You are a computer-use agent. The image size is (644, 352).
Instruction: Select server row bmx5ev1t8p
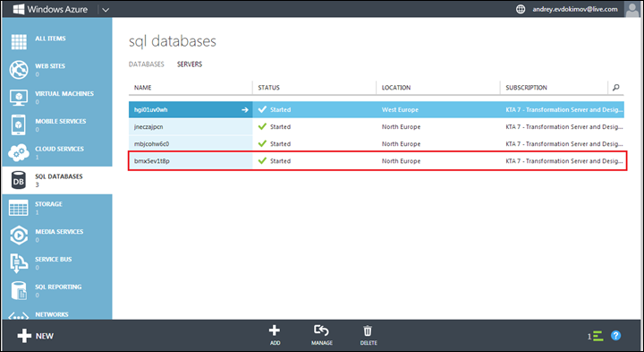(x=377, y=161)
